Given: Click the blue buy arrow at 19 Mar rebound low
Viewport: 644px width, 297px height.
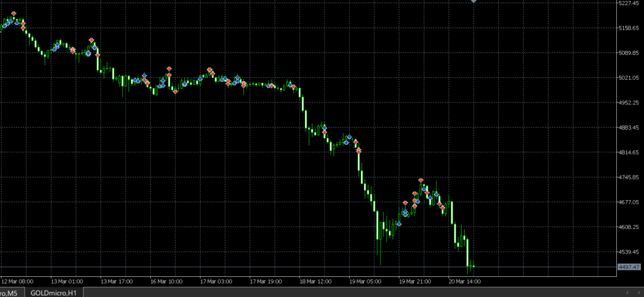Looking at the screenshot, I should point(399,223).
